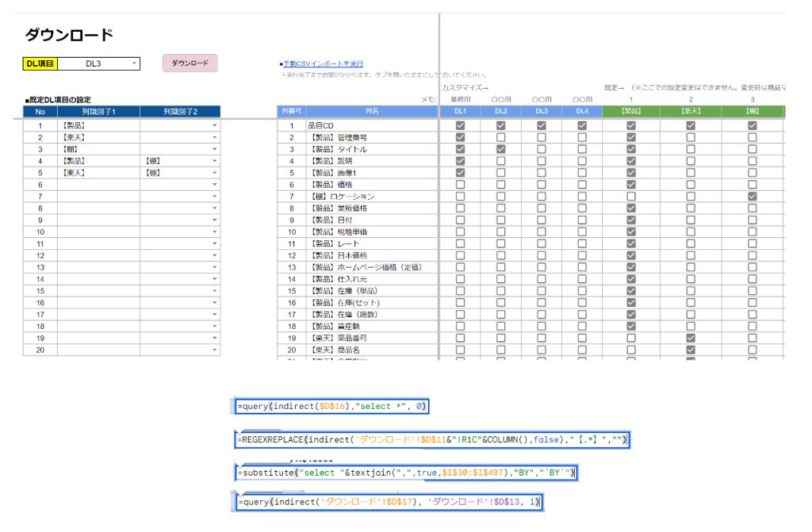Open the 手動CSVインポートを実行 link
This screenshot has height=532, width=812.
coord(323,63)
